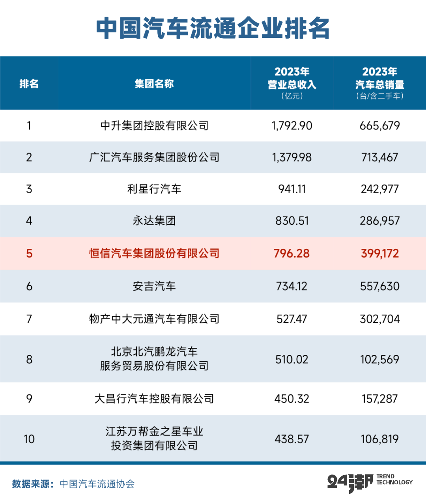The height and width of the screenshot is (504, 426).
Task: Click source text 中国汽车流通协会
Action: click(x=97, y=483)
